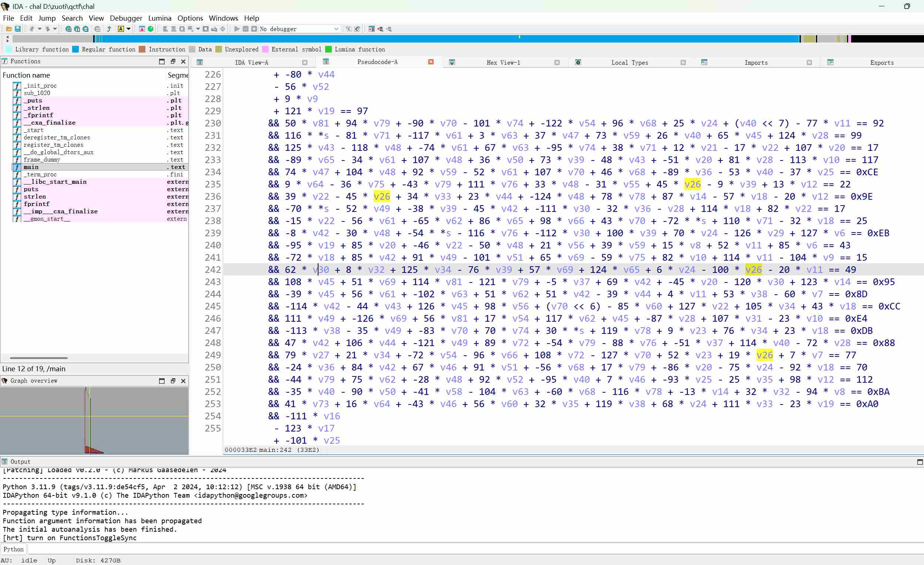
Task: Click the green up-arrow jump icon
Action: pyautogui.click(x=109, y=29)
